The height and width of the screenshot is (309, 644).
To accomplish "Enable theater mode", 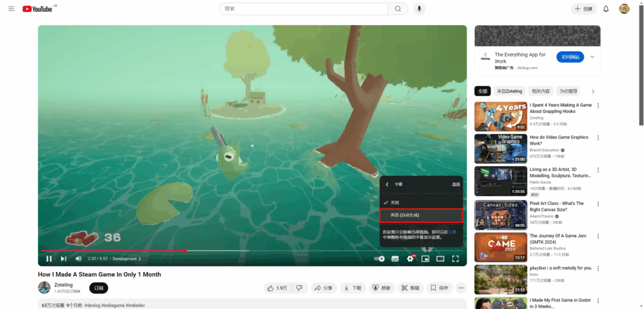I will coord(440,259).
